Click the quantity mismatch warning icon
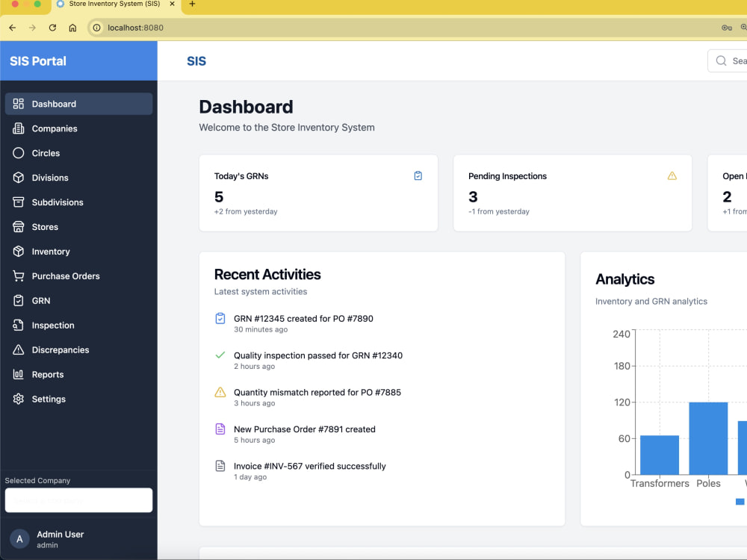The image size is (747, 560). pyautogui.click(x=220, y=393)
